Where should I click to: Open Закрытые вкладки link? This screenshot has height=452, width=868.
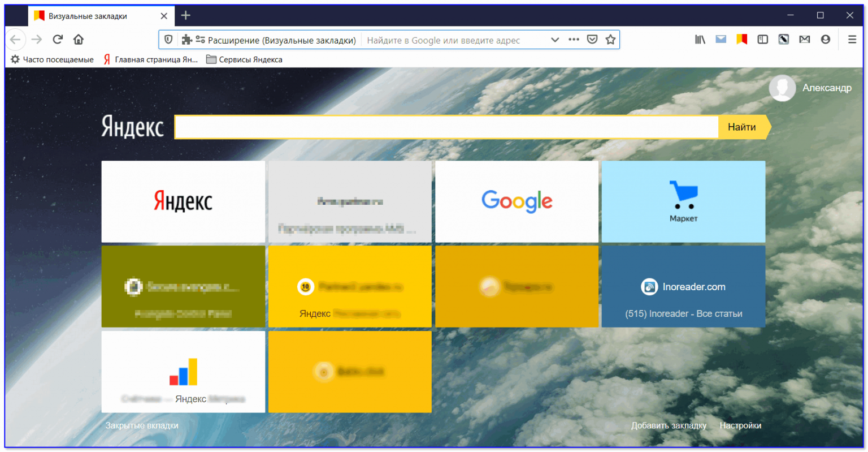coord(142,425)
